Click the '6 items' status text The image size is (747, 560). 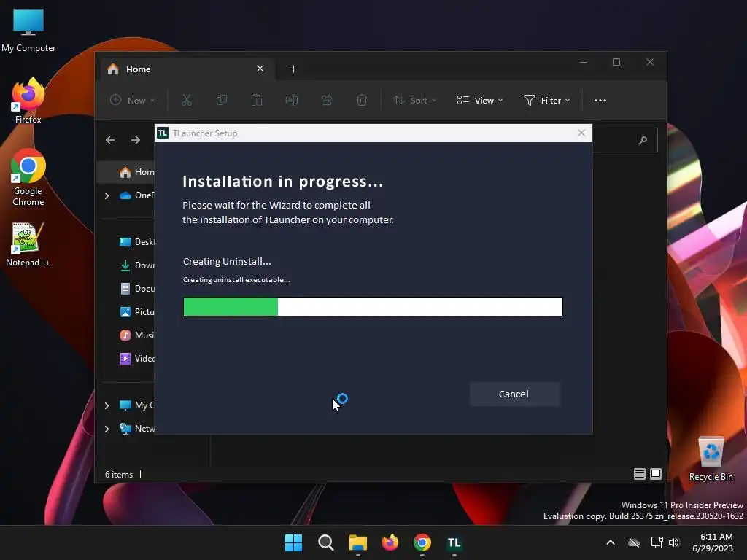[119, 474]
